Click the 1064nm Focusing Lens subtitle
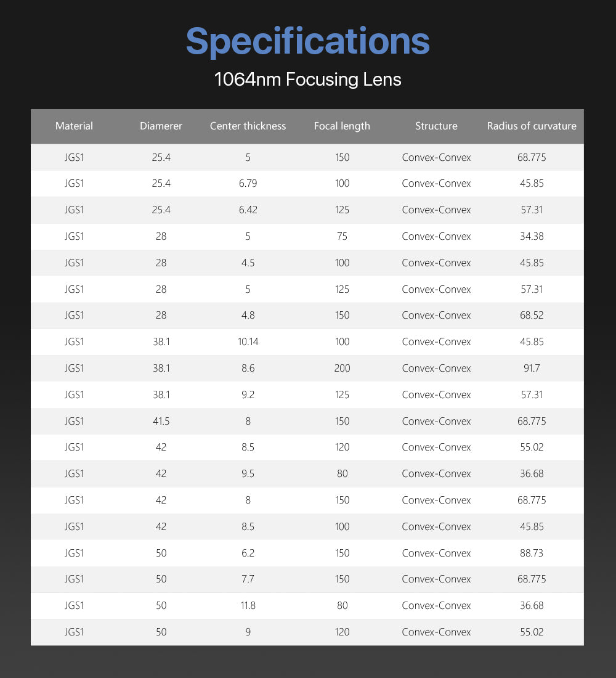The image size is (616, 678). [307, 80]
